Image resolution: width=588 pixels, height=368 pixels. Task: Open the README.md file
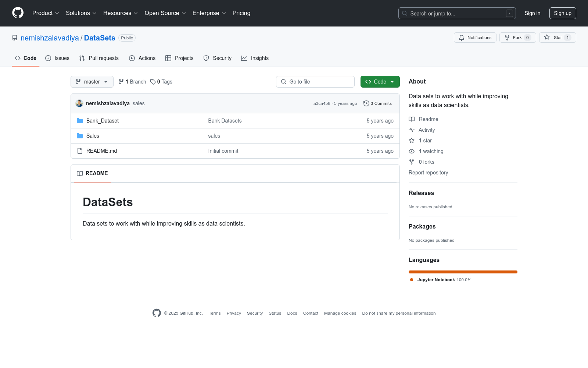click(101, 151)
